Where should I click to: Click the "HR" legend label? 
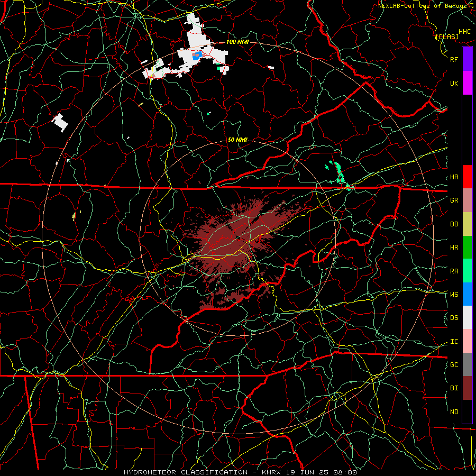tap(454, 248)
